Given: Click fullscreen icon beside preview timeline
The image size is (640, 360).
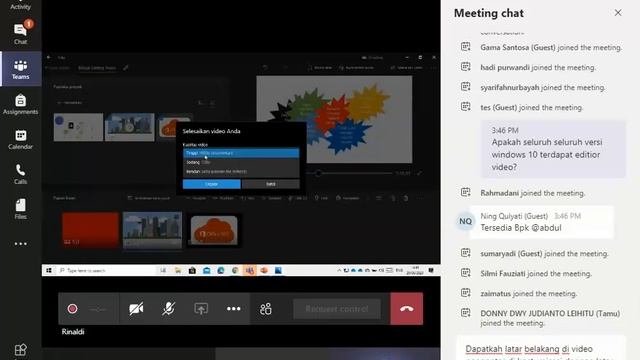Looking at the screenshot, I should click(x=419, y=173).
